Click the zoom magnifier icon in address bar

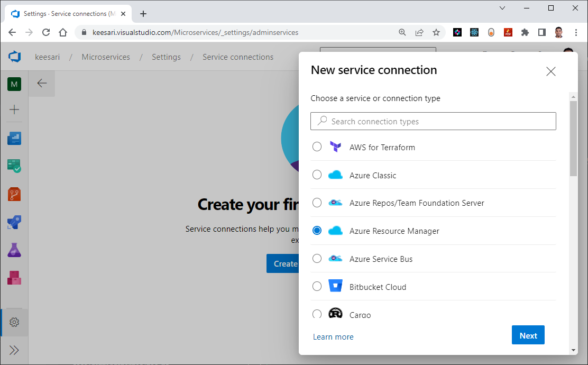[x=402, y=32]
